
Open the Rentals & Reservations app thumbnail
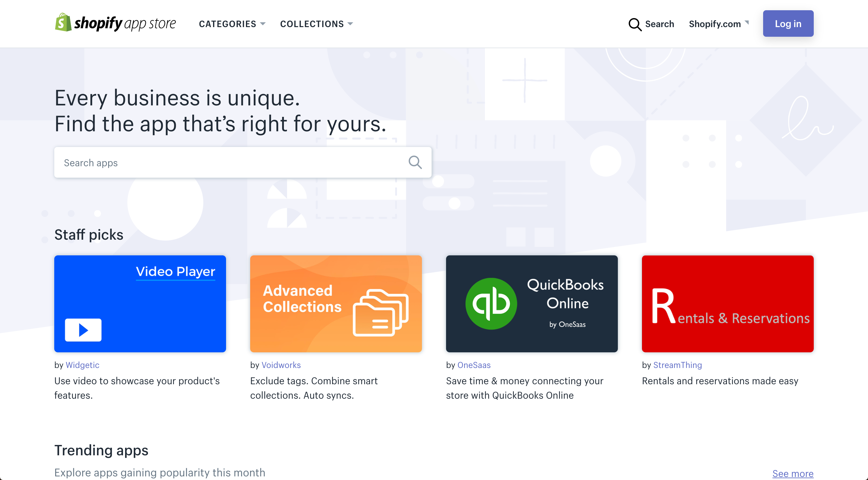(x=728, y=304)
